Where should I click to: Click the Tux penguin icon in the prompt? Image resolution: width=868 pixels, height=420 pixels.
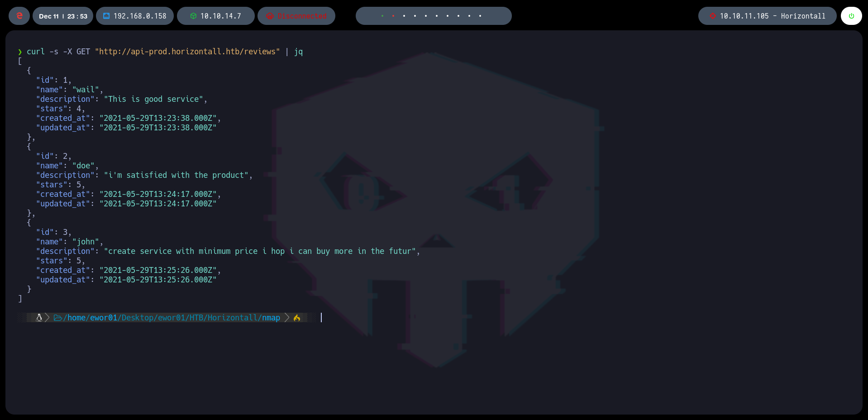click(x=39, y=318)
